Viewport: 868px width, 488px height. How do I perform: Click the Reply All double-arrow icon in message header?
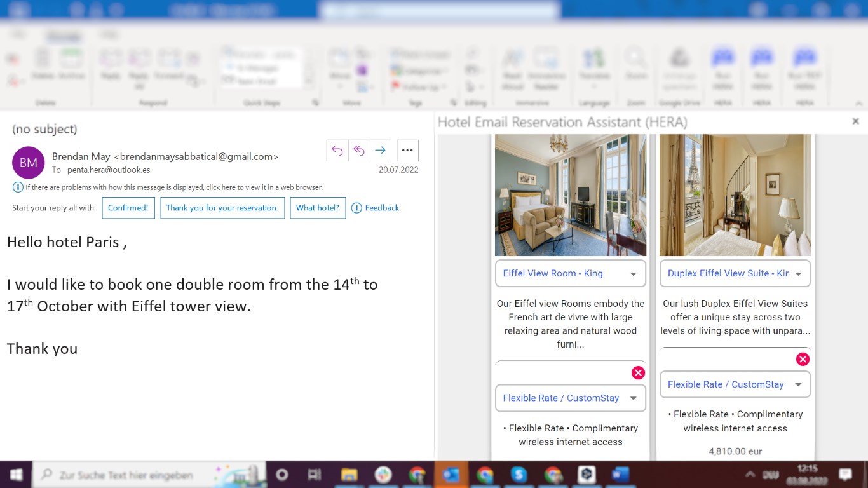(359, 151)
